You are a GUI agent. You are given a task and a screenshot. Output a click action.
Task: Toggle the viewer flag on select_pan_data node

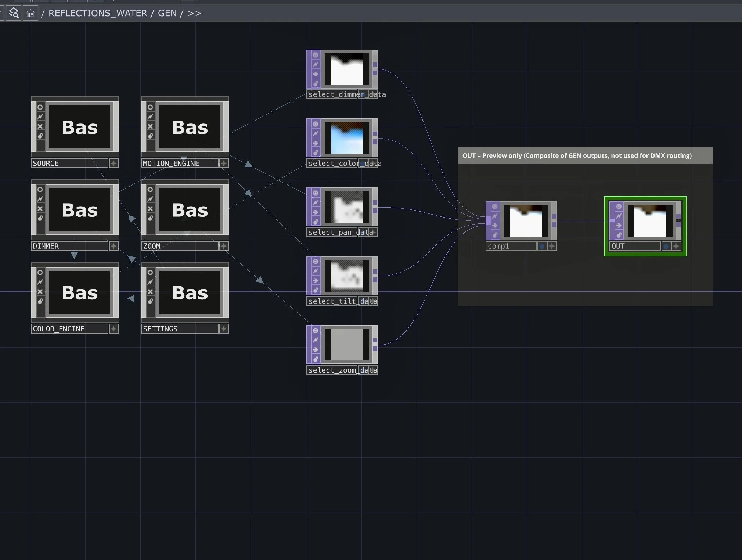point(316,194)
